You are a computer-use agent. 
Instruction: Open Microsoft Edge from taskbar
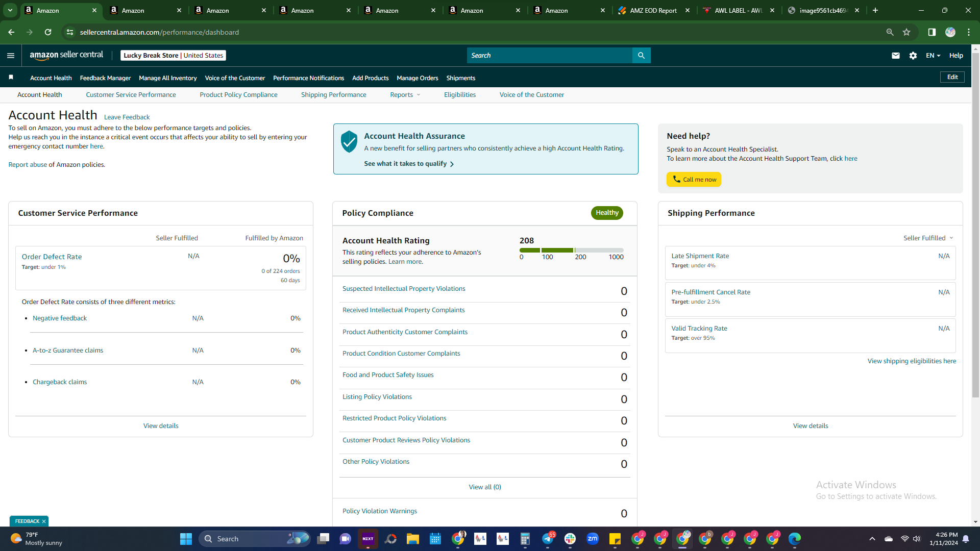coord(795,539)
